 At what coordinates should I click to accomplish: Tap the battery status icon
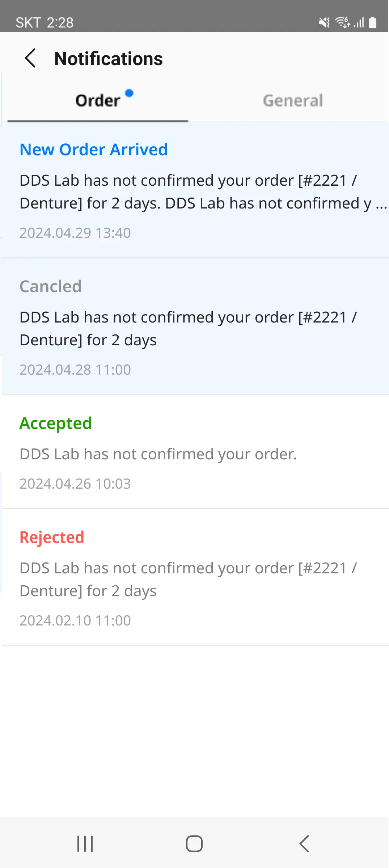(x=372, y=22)
